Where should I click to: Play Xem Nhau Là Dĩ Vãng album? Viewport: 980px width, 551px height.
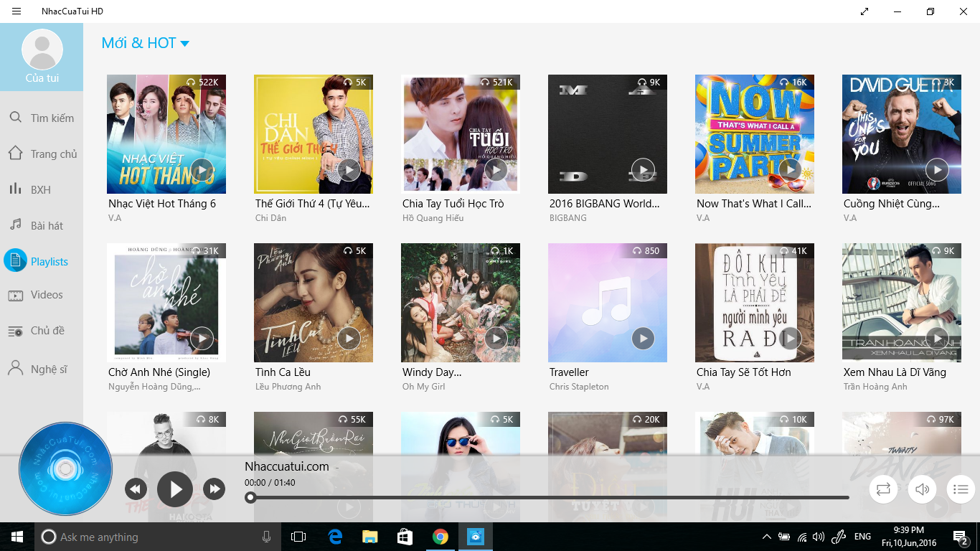pos(938,339)
